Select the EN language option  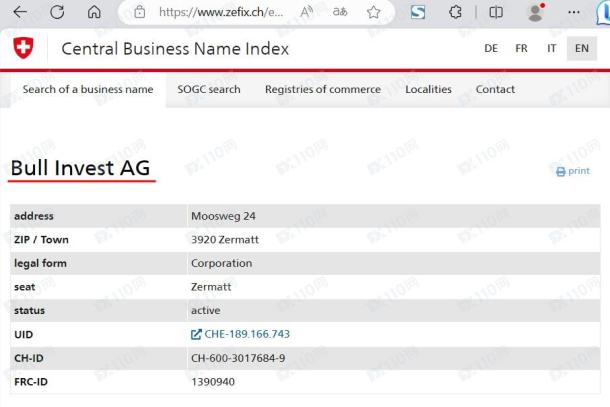(x=582, y=48)
